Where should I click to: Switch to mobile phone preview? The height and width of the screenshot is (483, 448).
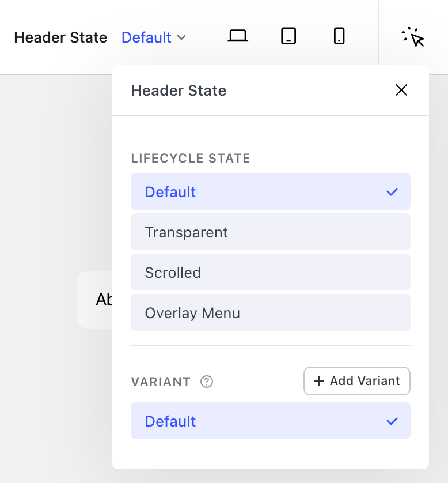[339, 36]
